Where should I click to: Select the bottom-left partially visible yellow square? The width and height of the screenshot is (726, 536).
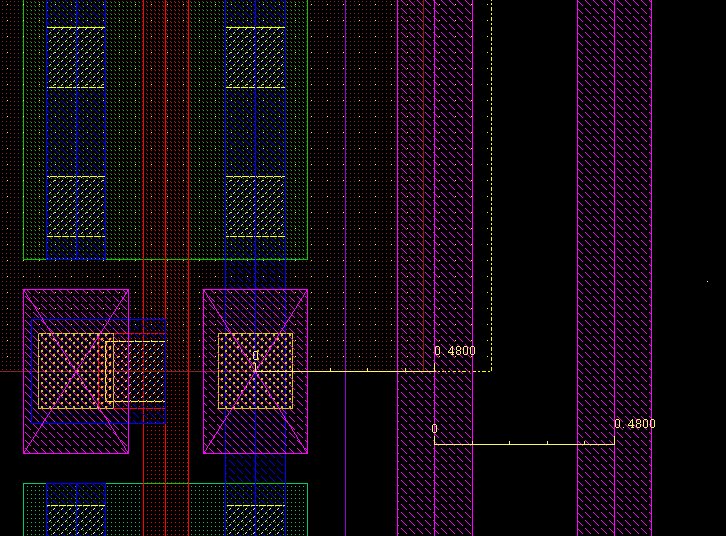click(x=75, y=520)
